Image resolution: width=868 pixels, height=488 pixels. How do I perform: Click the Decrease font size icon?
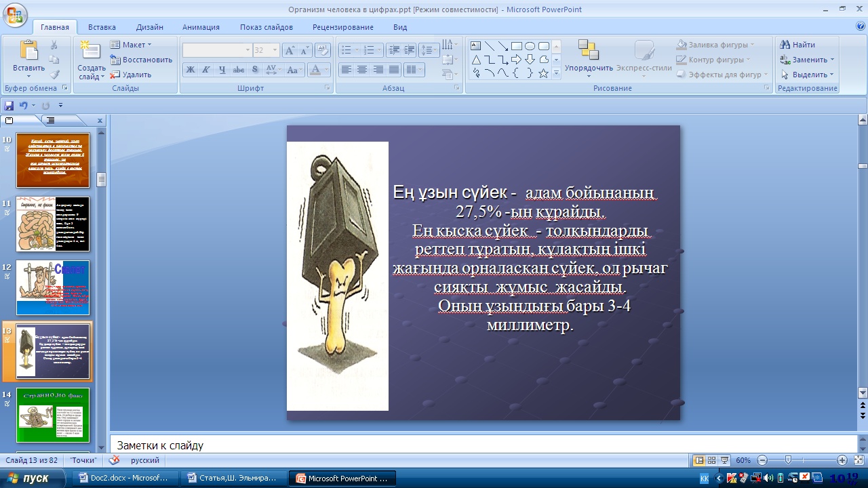click(304, 50)
